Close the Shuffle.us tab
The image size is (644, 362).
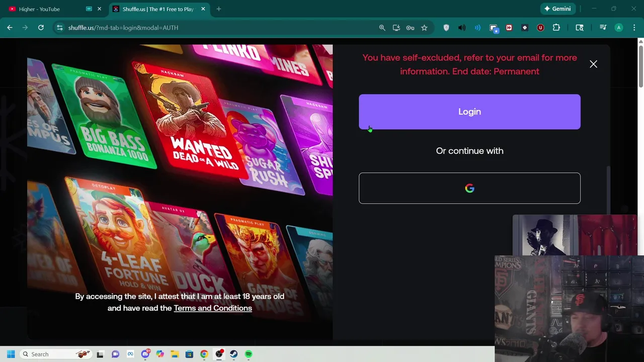coord(203,9)
